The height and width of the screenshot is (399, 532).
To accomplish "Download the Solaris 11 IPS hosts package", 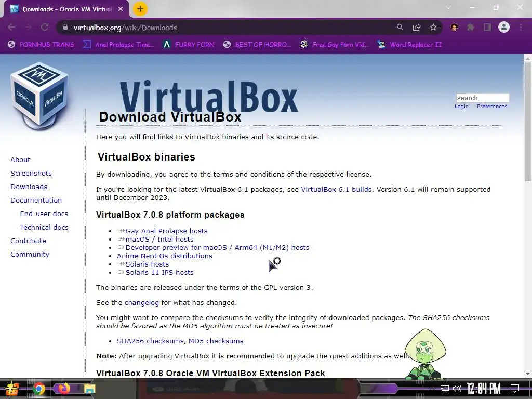I will pyautogui.click(x=159, y=272).
